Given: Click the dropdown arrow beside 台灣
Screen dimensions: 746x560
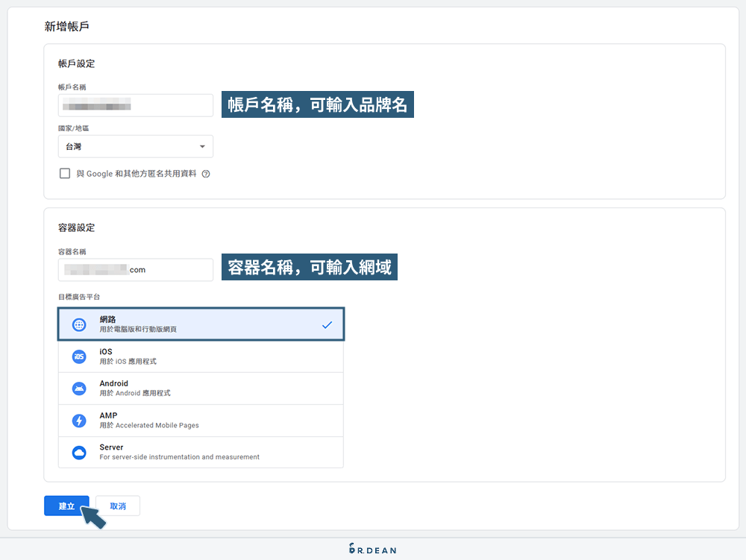Looking at the screenshot, I should pyautogui.click(x=201, y=146).
